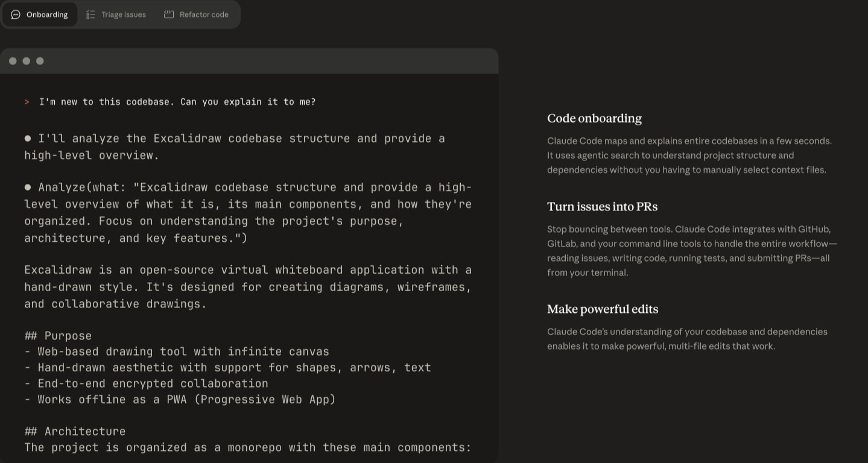Click the bullet before "I'll analyze the Excalidraw"
The width and height of the screenshot is (868, 463).
click(28, 138)
